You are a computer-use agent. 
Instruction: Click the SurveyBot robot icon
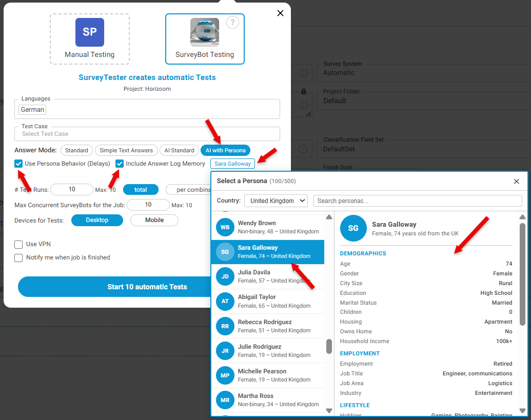pyautogui.click(x=205, y=32)
